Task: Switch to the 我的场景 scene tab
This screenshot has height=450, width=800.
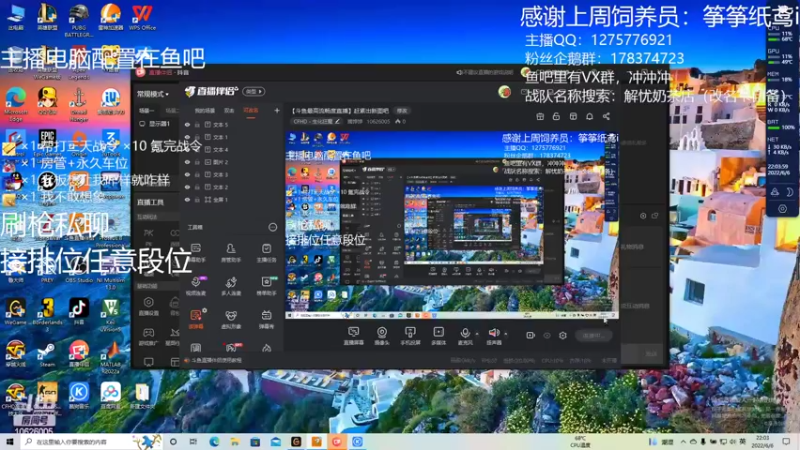Action: [205, 110]
